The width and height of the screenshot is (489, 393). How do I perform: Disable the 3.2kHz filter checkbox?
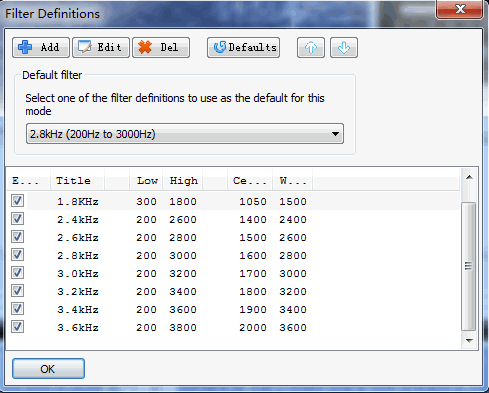click(x=17, y=291)
